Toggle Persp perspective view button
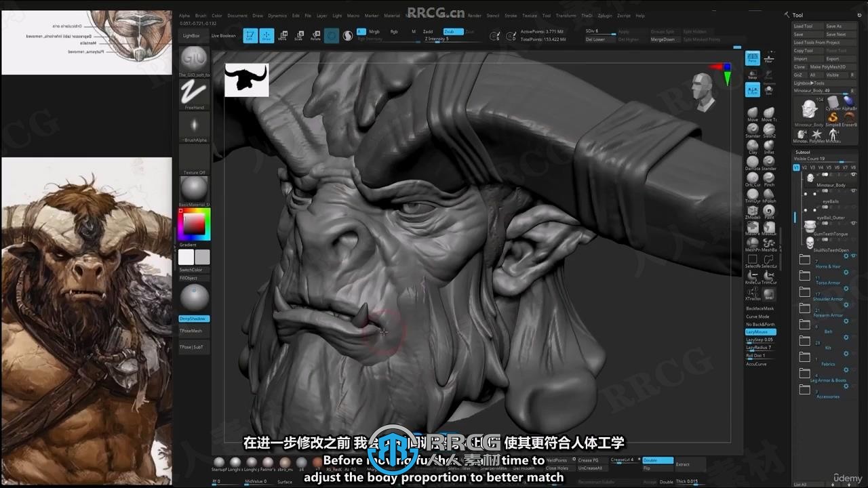The height and width of the screenshot is (488, 868). tap(753, 58)
